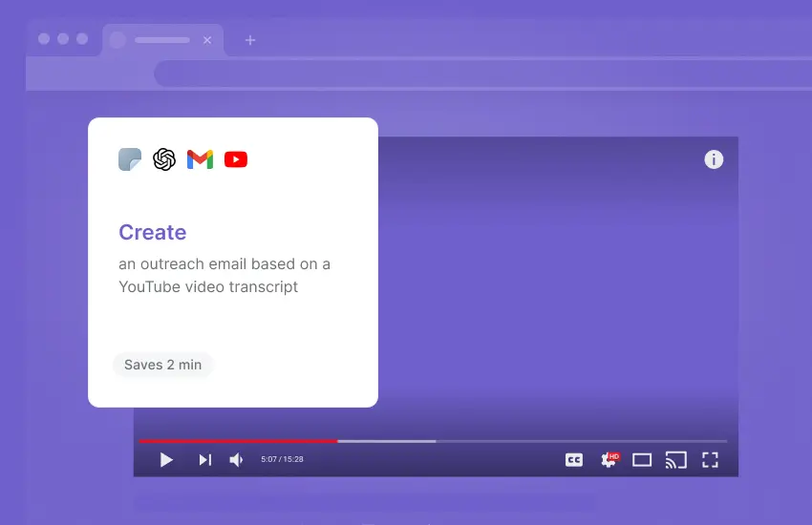This screenshot has height=525, width=812.
Task: Toggle closed captions CC button
Action: tap(574, 460)
